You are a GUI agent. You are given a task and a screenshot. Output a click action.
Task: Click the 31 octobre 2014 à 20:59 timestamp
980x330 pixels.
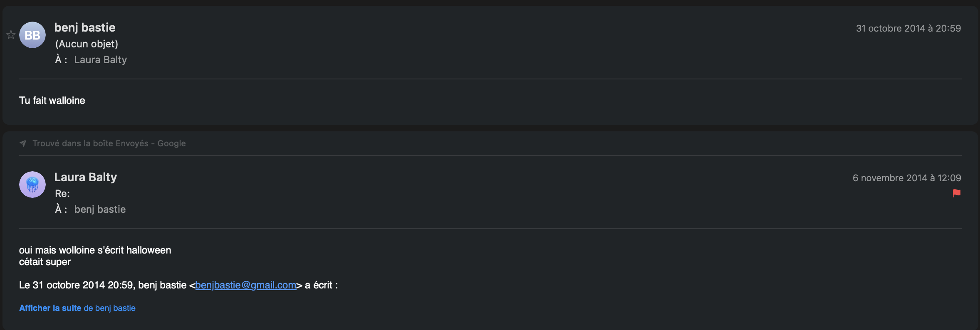click(x=908, y=28)
